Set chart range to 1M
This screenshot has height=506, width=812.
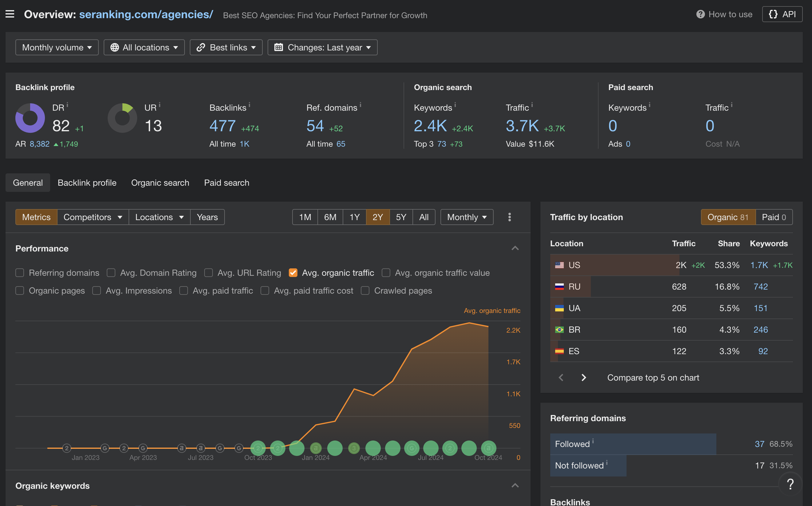[x=305, y=217]
